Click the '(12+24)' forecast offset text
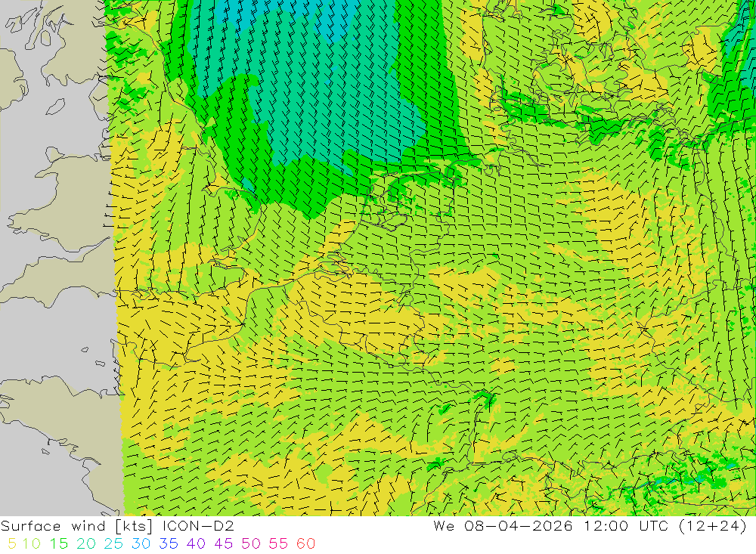 pyautogui.click(x=713, y=526)
